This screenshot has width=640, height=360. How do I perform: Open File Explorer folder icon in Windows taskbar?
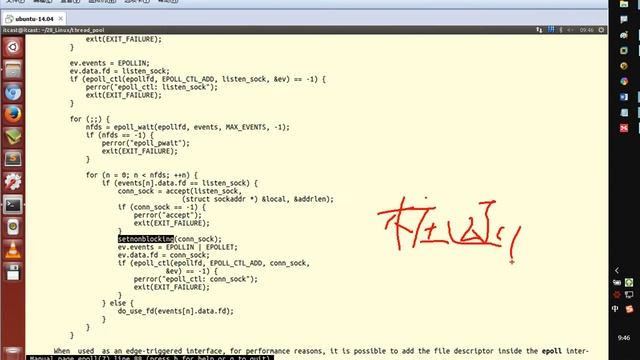coord(624,4)
